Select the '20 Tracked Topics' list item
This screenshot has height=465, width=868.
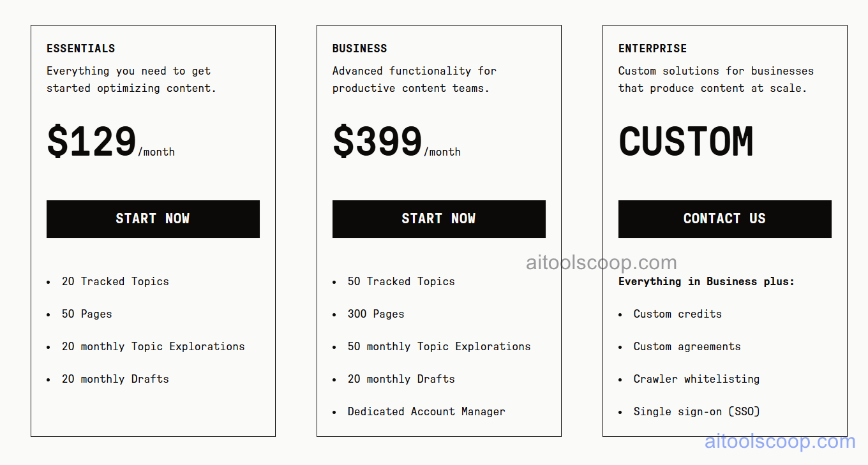(115, 281)
